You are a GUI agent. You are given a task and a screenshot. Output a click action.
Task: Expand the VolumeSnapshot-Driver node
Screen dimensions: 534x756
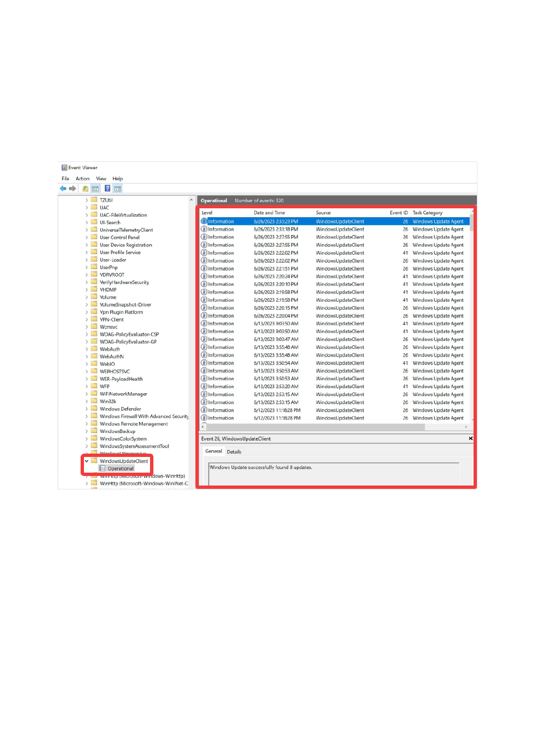point(87,305)
